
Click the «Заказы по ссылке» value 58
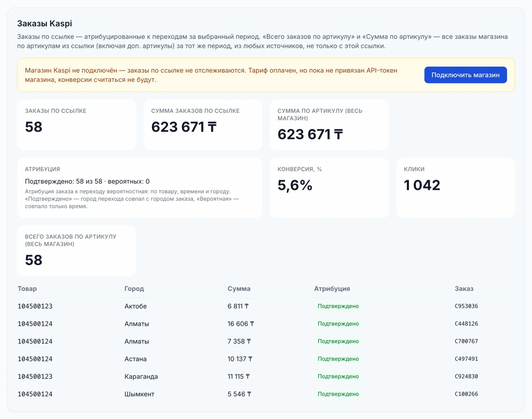(x=34, y=127)
